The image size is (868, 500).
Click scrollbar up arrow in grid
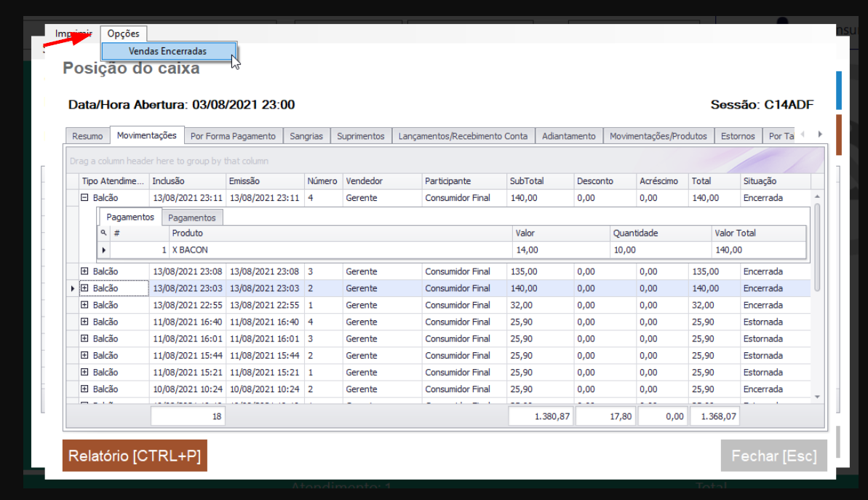pyautogui.click(x=817, y=197)
